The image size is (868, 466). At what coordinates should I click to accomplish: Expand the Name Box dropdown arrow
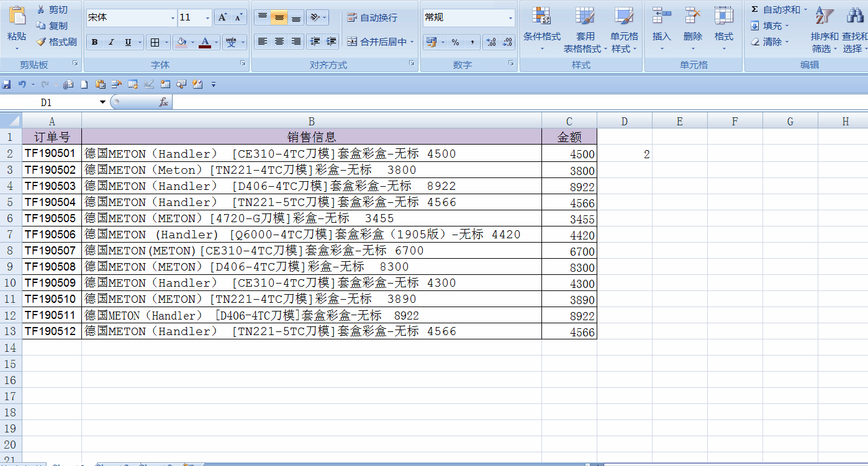coord(102,102)
